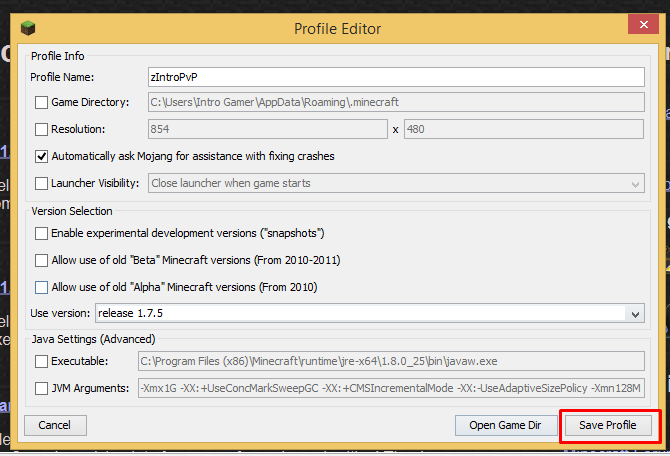Click the JVM Arguments text field
The height and width of the screenshot is (456, 670).
[x=391, y=388]
